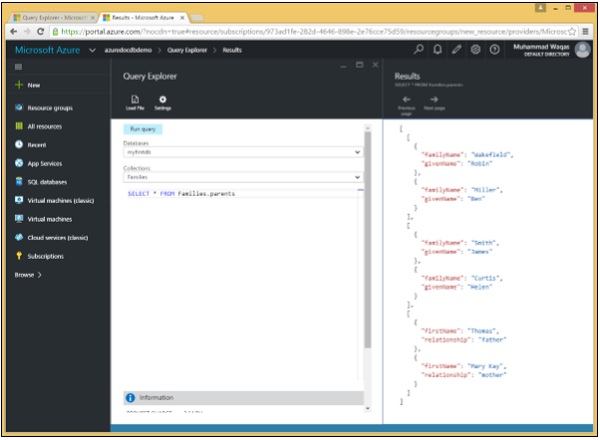The width and height of the screenshot is (600, 440).
Task: Select Resource groups in sidebar
Action: 50,107
